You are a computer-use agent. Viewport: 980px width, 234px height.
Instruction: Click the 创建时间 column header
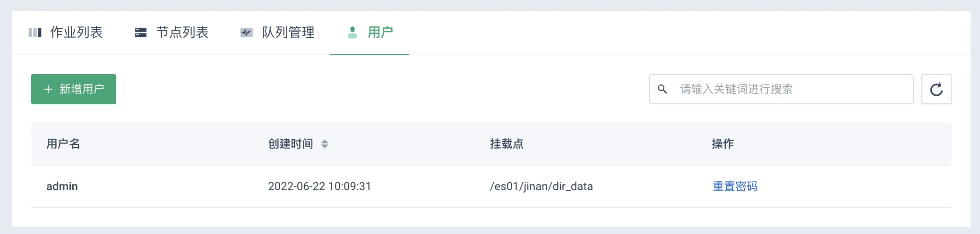pos(291,144)
